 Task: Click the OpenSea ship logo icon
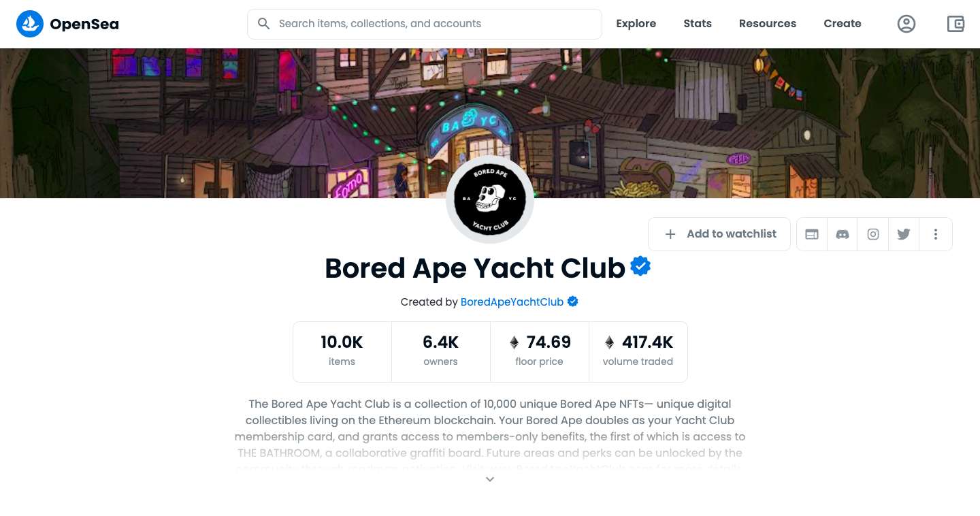30,24
